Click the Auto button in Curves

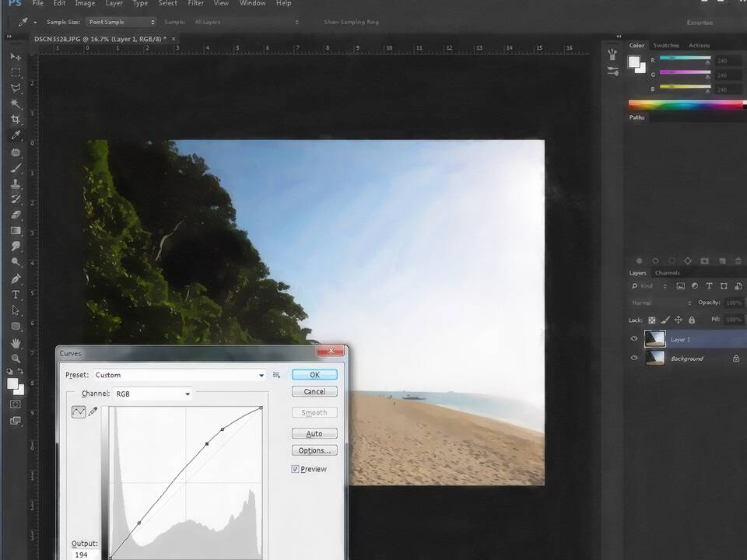coord(314,433)
